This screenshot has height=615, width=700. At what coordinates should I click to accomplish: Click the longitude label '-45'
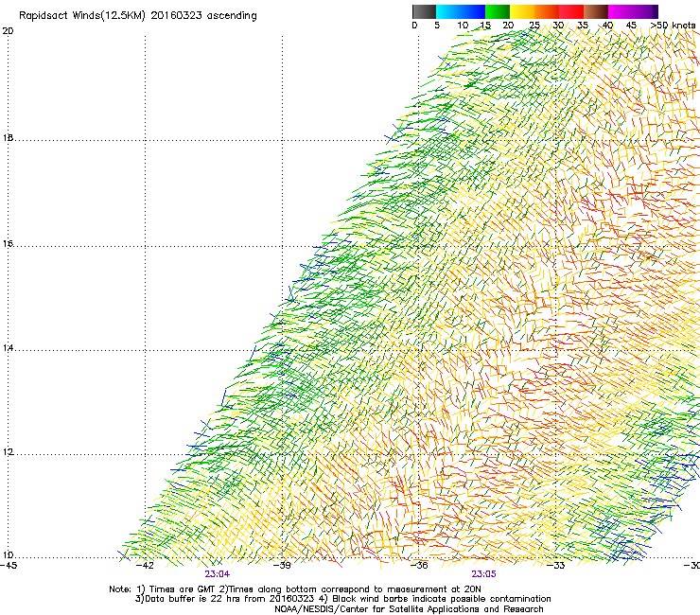(9, 566)
